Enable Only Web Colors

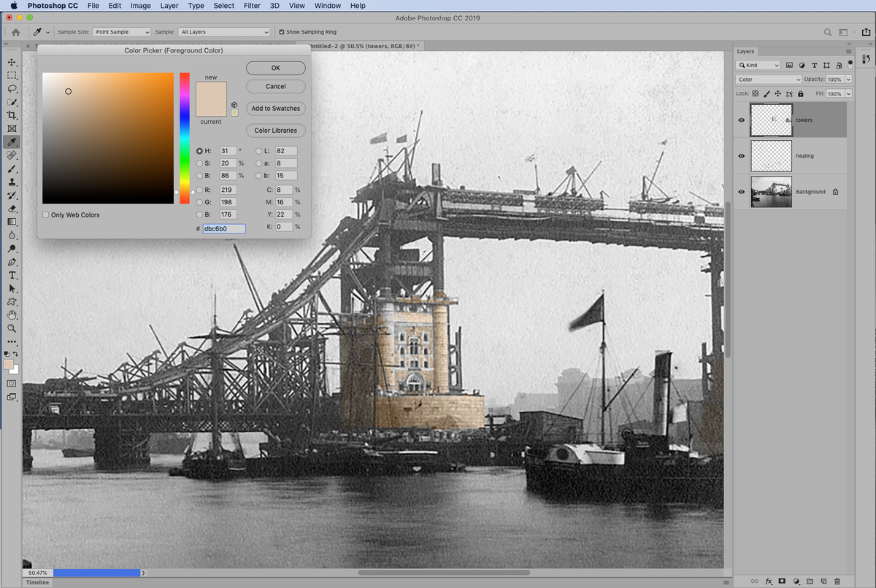46,214
